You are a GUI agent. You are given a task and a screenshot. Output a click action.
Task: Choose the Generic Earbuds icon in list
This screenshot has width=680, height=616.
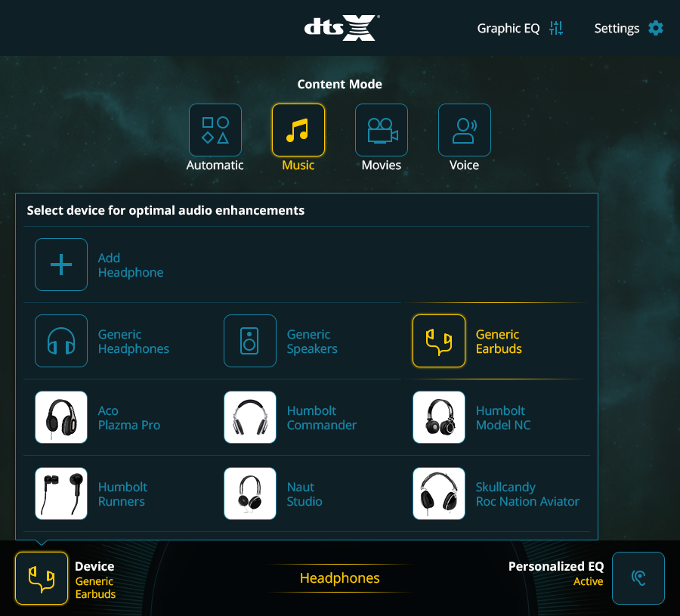tap(439, 341)
